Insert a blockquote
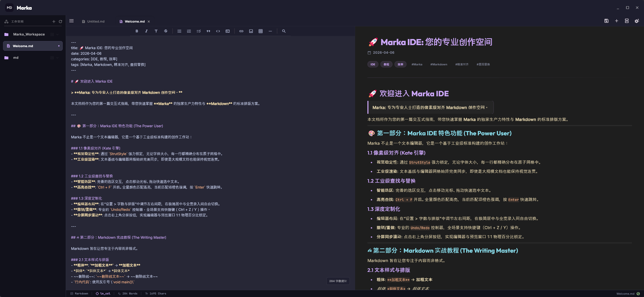The image size is (644, 297). [208, 31]
